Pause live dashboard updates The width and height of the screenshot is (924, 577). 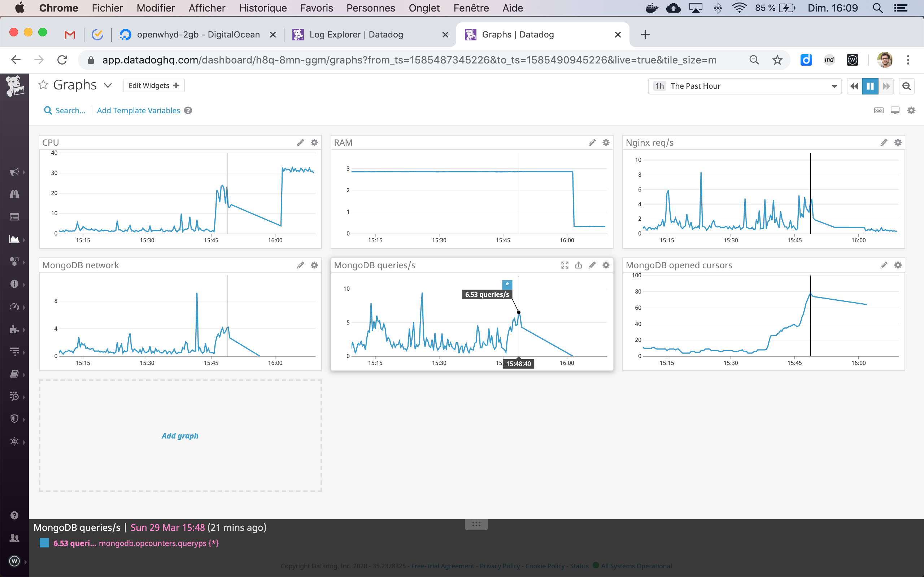click(870, 86)
